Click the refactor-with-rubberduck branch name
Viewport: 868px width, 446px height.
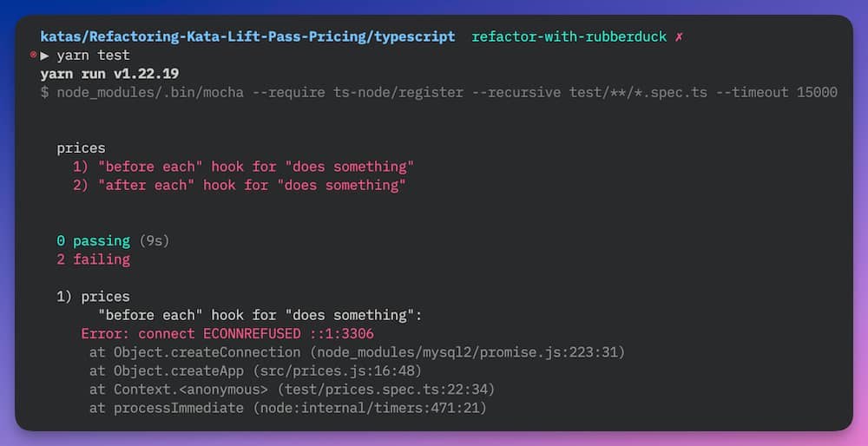coord(569,37)
